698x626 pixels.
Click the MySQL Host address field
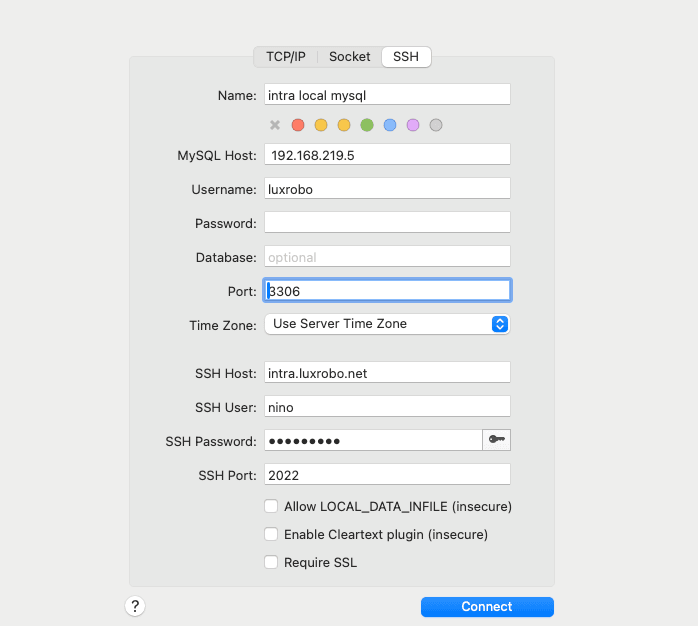387,155
